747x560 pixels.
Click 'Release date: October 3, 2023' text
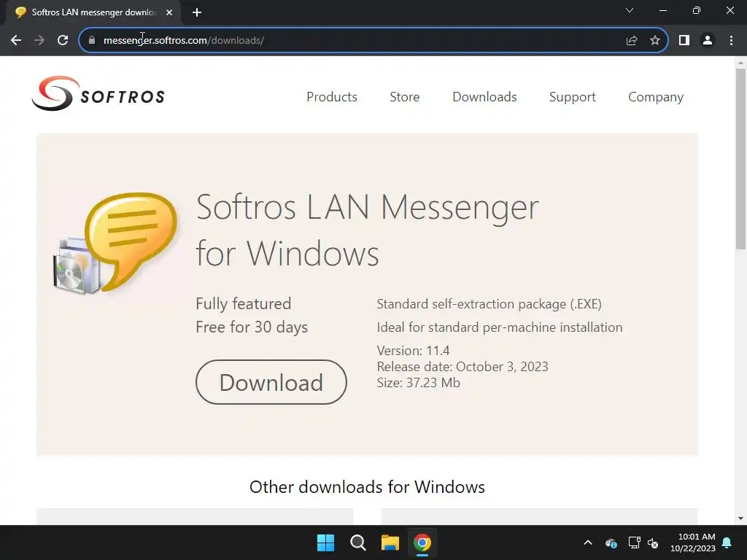[x=462, y=367]
